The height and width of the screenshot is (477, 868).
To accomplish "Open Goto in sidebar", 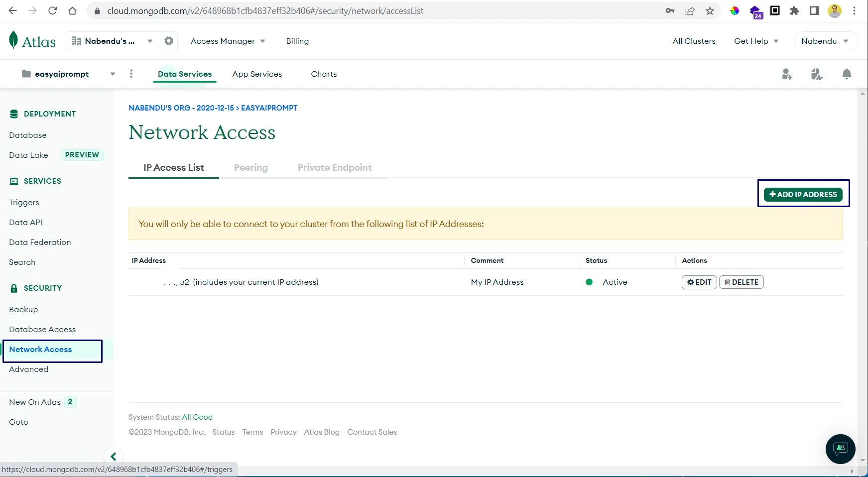I will coord(18,422).
